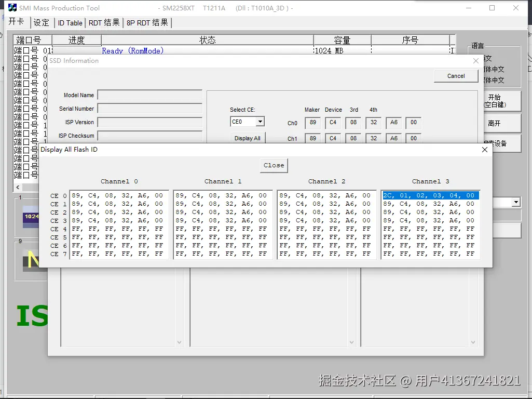532x399 pixels.
Task: Close the SSD Information window
Action: click(x=475, y=61)
